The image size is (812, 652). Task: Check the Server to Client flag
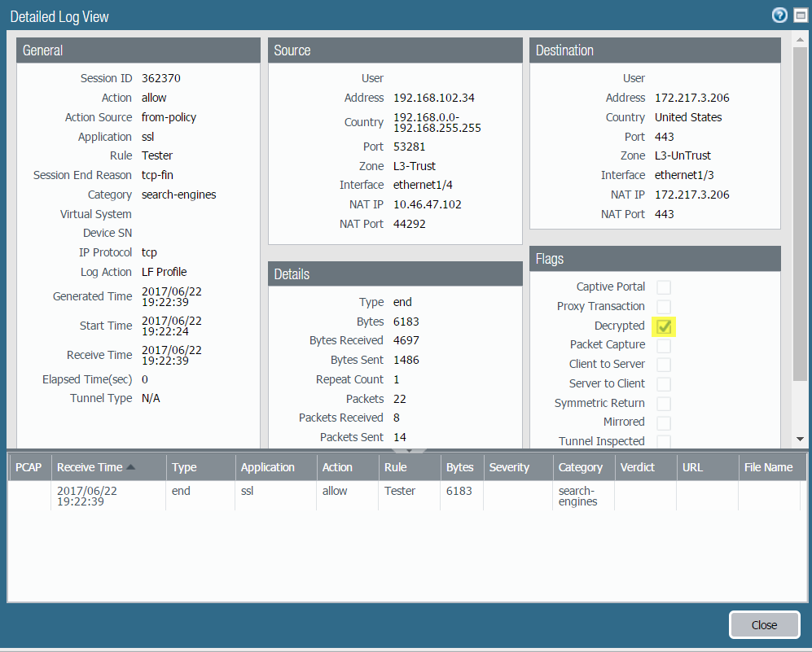[664, 384]
